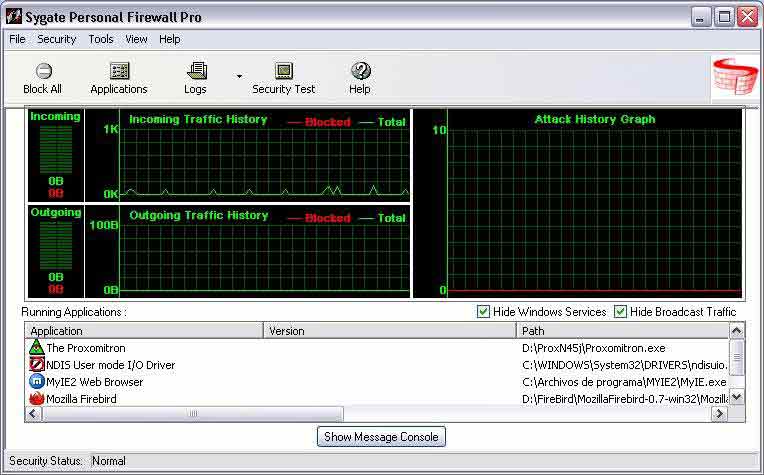
Task: Open the Tools menu
Action: [x=101, y=39]
